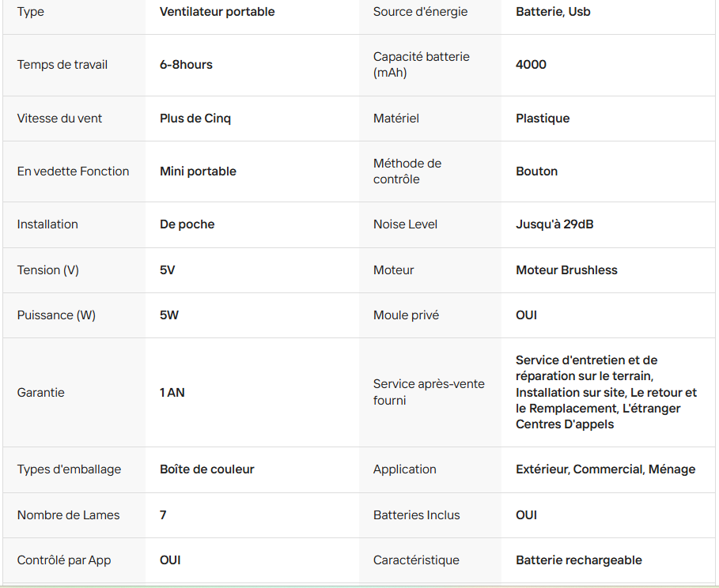Select 'Plus de Cinq' wind speed value
The height and width of the screenshot is (588, 719).
(x=195, y=119)
